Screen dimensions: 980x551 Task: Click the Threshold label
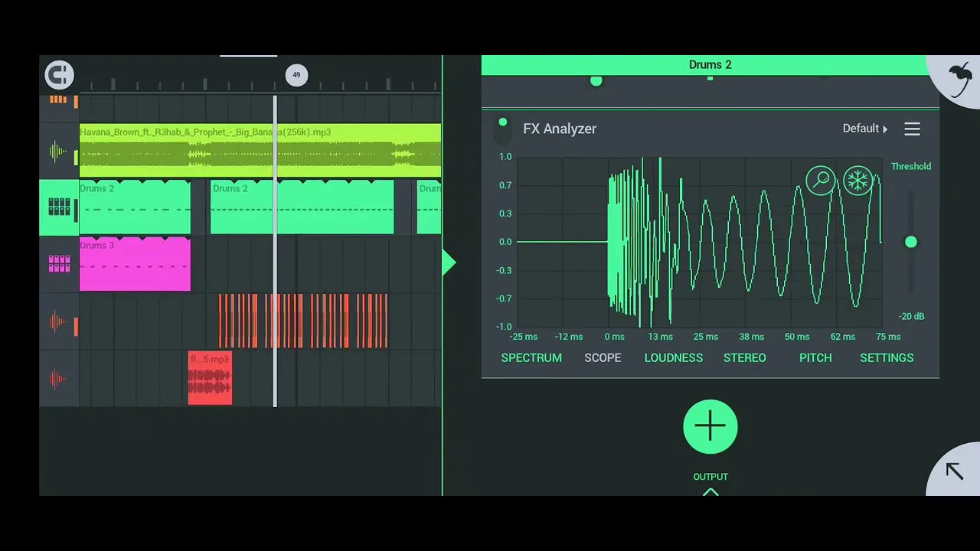911,166
